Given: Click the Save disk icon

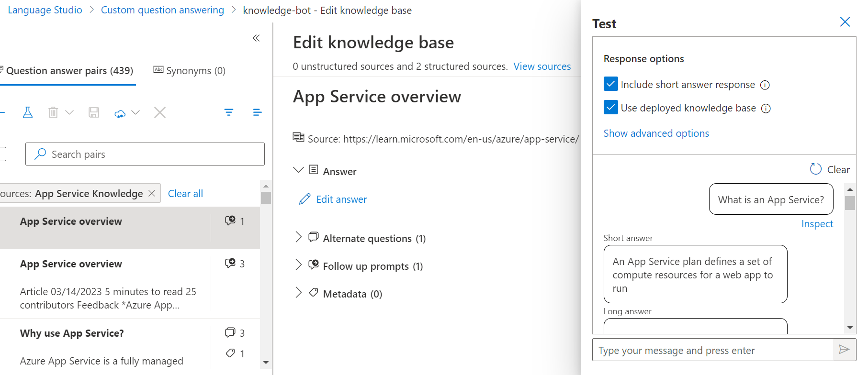Looking at the screenshot, I should tap(94, 112).
